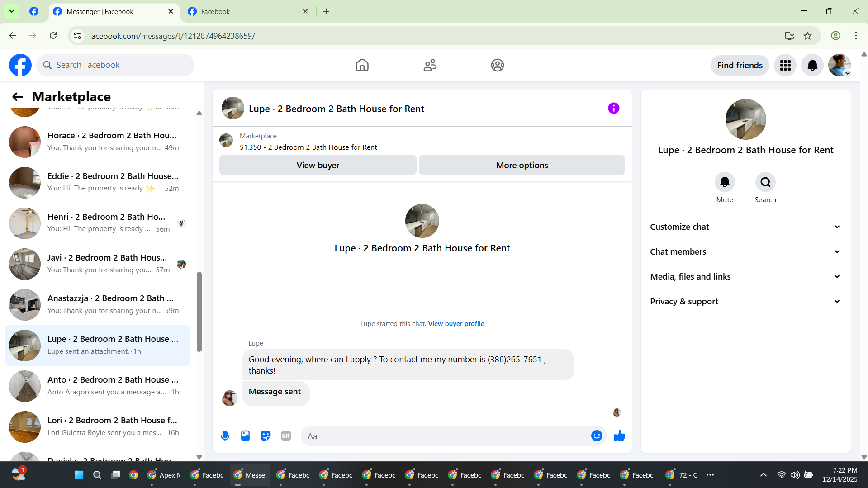Open the Eddie conversation
The image size is (868, 488).
point(97,183)
